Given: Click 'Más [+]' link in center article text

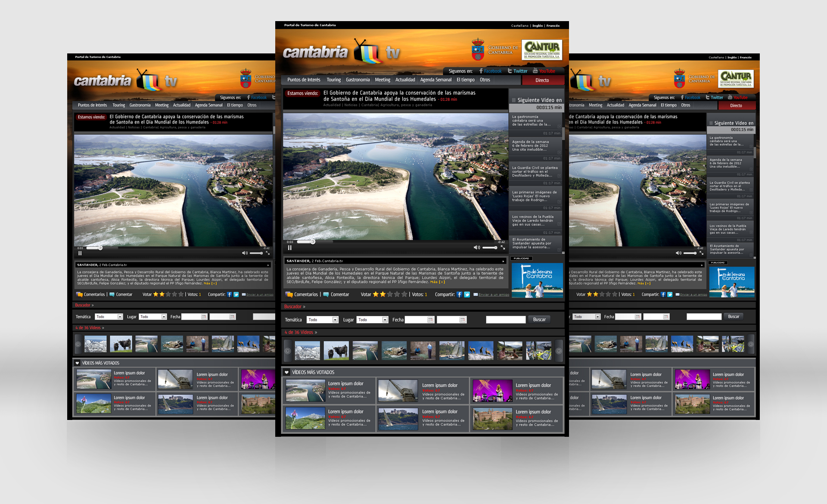Looking at the screenshot, I should pyautogui.click(x=438, y=282).
